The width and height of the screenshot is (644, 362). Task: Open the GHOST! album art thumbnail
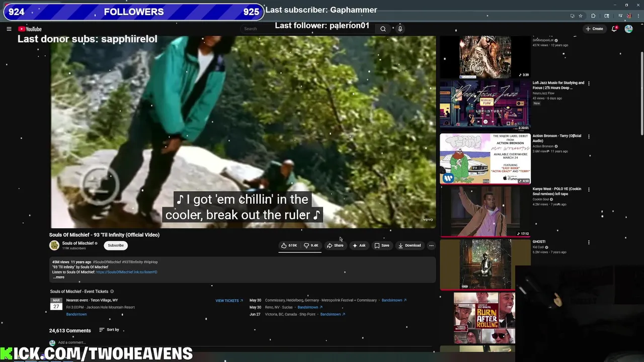(485, 264)
